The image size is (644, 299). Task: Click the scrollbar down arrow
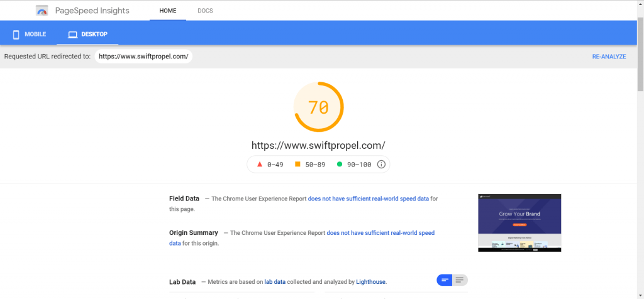640,295
